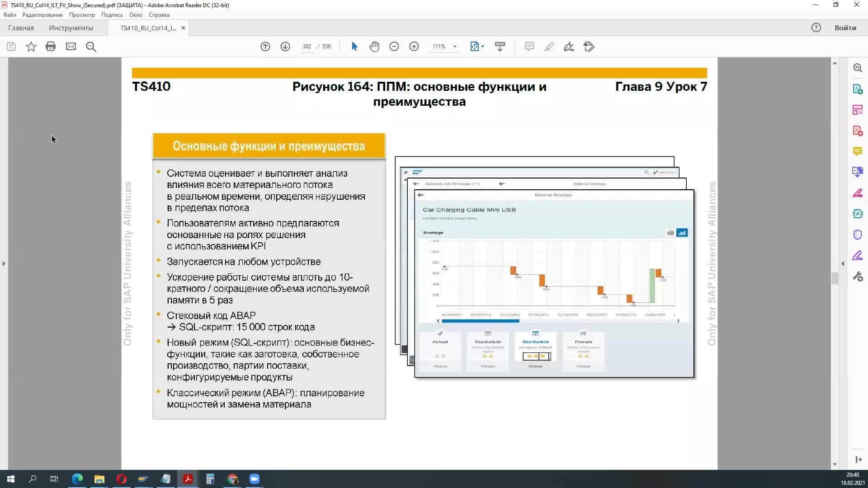
Task: Open the Sign document pen icon
Action: [x=569, y=47]
